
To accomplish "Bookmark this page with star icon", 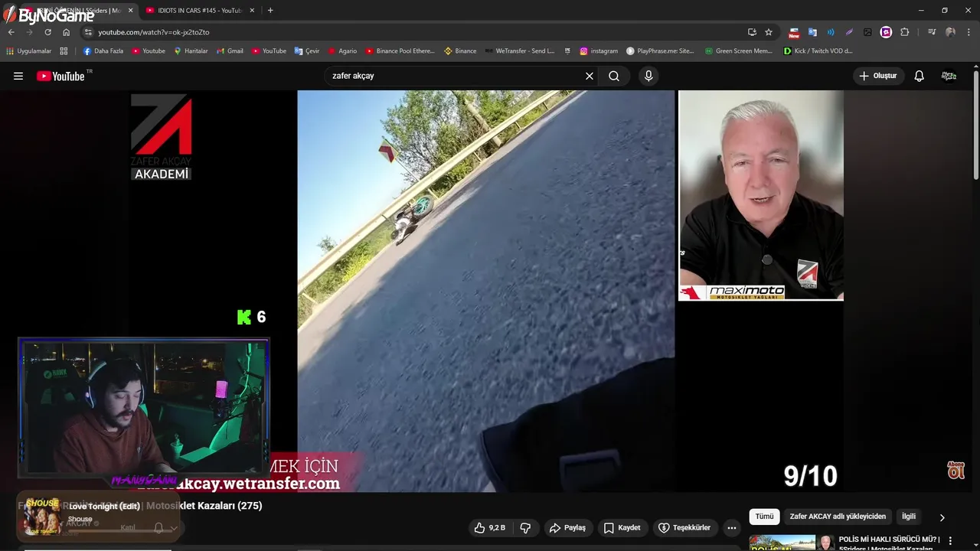I will 769,32.
